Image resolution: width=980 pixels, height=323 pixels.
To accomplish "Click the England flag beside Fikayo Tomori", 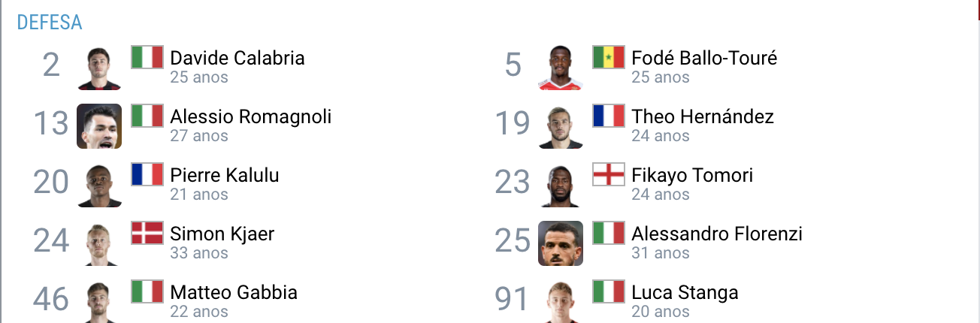I will point(609,174).
